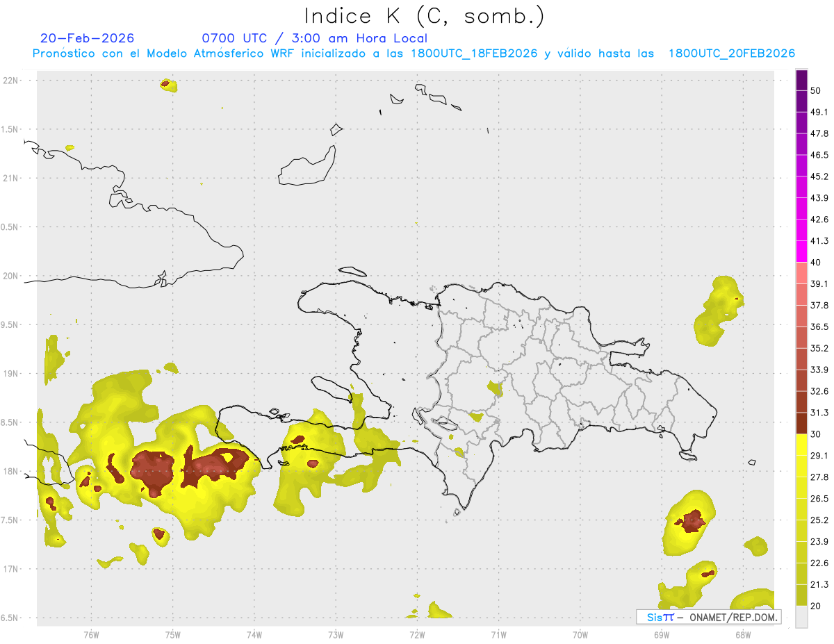The image size is (834, 644).
Task: Click the "17N" latitude label
Action: pyautogui.click(x=12, y=569)
